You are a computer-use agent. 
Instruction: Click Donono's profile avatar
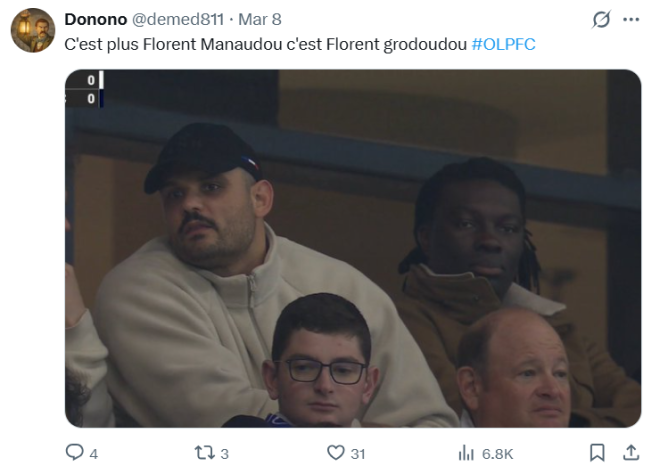[x=32, y=30]
